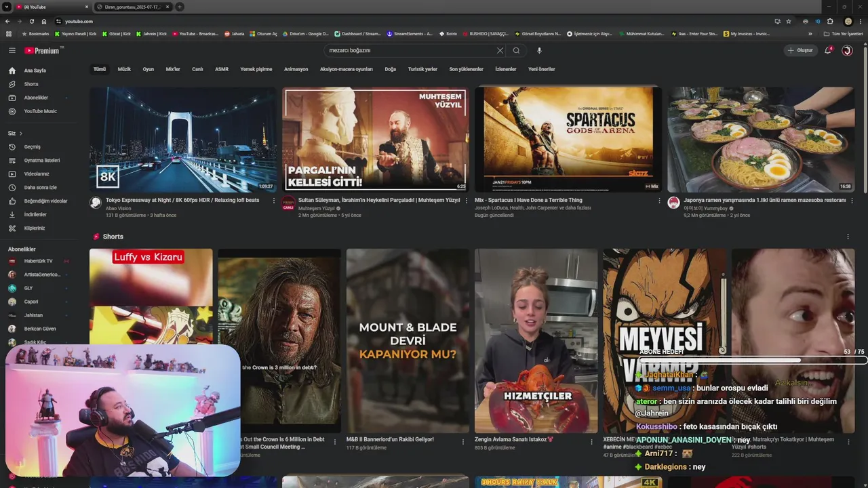
Task: Play the Tokyo Expressway 8K thumbnail
Action: click(183, 140)
